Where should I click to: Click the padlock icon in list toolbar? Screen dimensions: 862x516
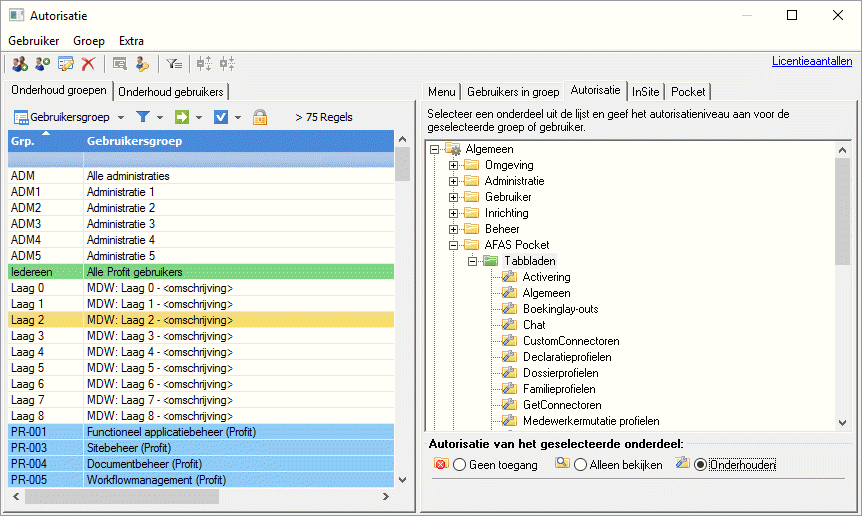[x=259, y=117]
